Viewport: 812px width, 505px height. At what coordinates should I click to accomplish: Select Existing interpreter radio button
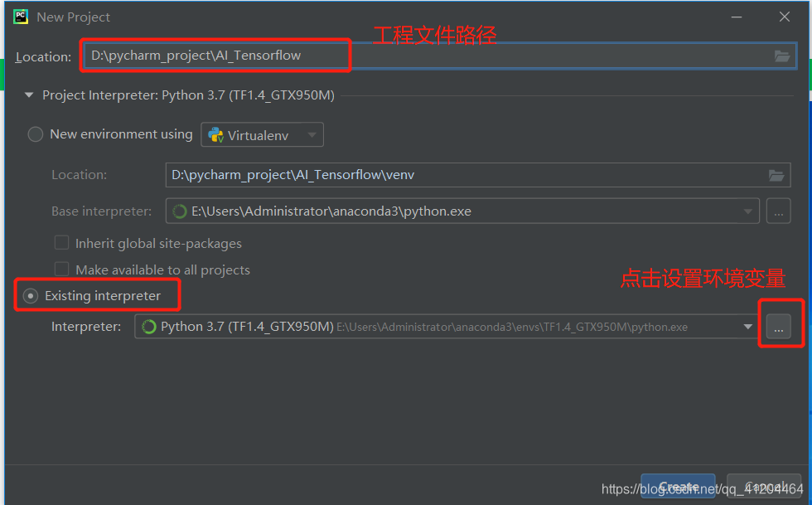31,296
